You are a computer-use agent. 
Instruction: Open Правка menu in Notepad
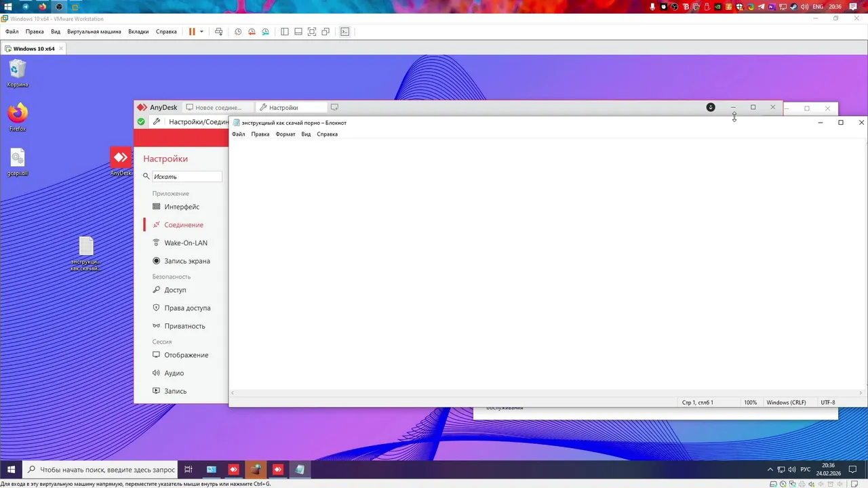tap(260, 134)
